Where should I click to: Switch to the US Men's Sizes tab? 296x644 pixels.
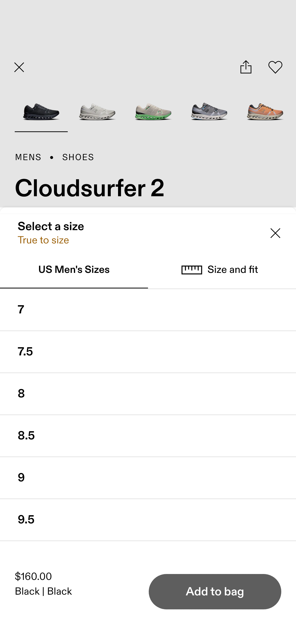pos(74,269)
